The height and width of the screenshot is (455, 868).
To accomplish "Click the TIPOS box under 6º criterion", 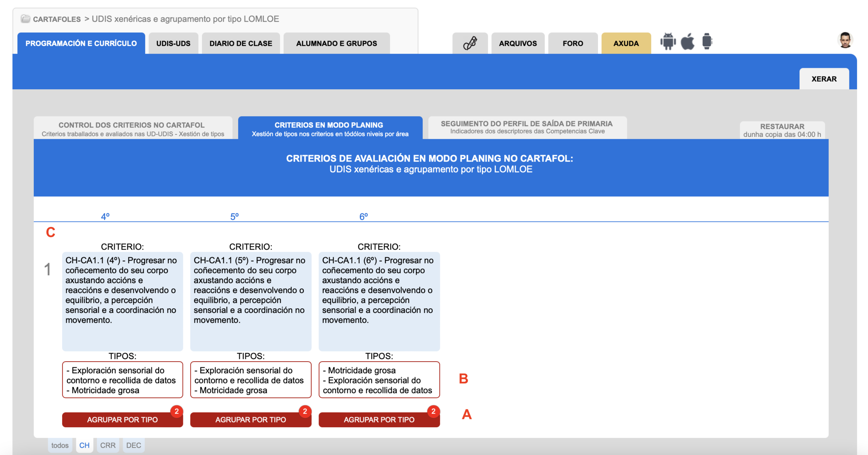I will [379, 380].
